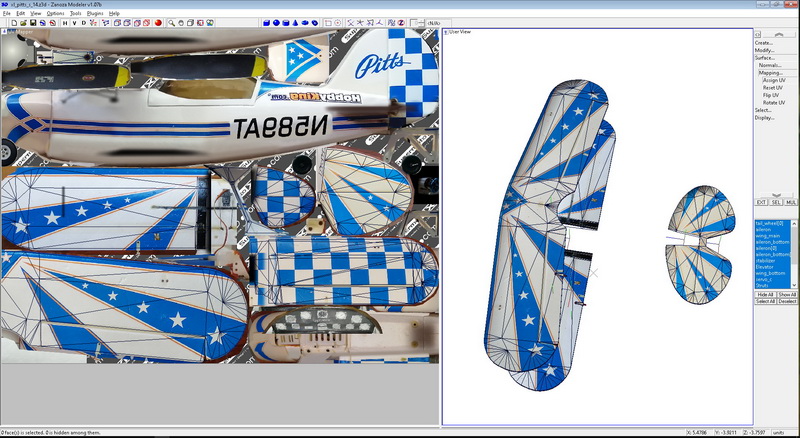Select Elevator in object list
The image size is (800, 438).
pos(773,267)
